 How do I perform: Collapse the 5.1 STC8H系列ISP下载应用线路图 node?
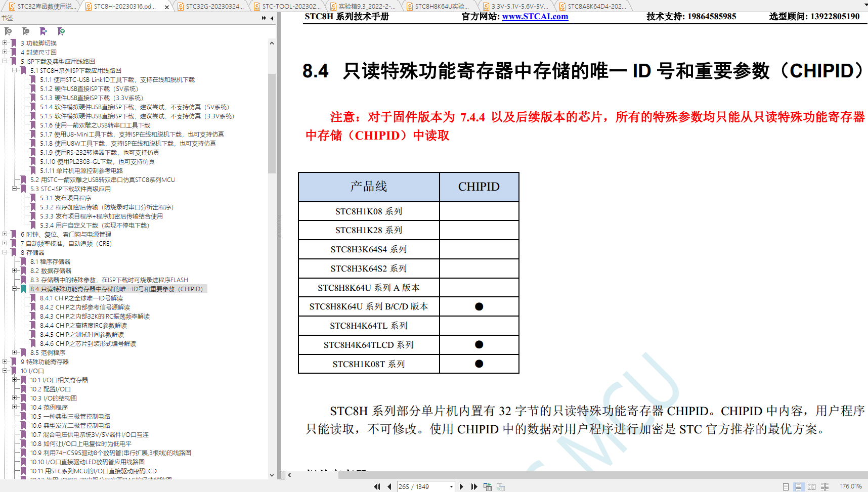click(x=15, y=70)
